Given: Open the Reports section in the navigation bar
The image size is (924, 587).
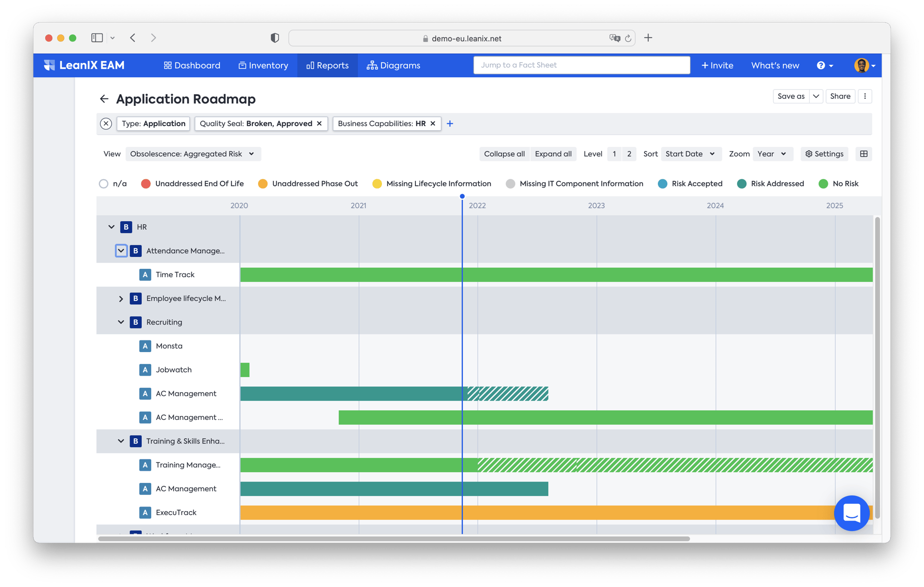Looking at the screenshot, I should pyautogui.click(x=327, y=65).
